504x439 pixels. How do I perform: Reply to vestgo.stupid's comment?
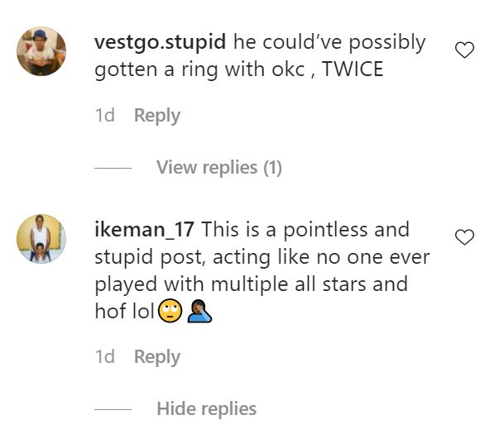156,116
